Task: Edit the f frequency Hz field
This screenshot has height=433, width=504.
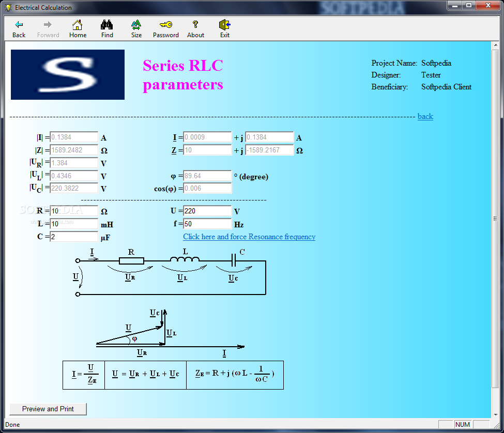Action: click(207, 224)
